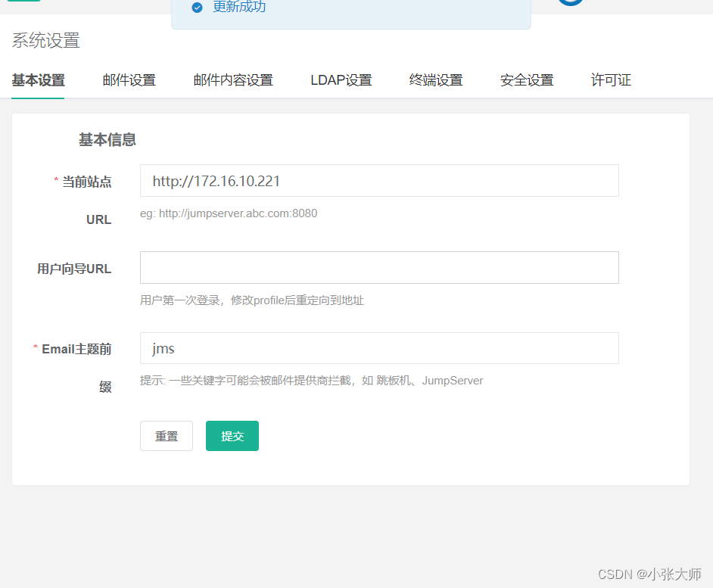Viewport: 713px width, 588px height.
Task: Open the 邮件内容设置 tab
Action: [x=233, y=80]
